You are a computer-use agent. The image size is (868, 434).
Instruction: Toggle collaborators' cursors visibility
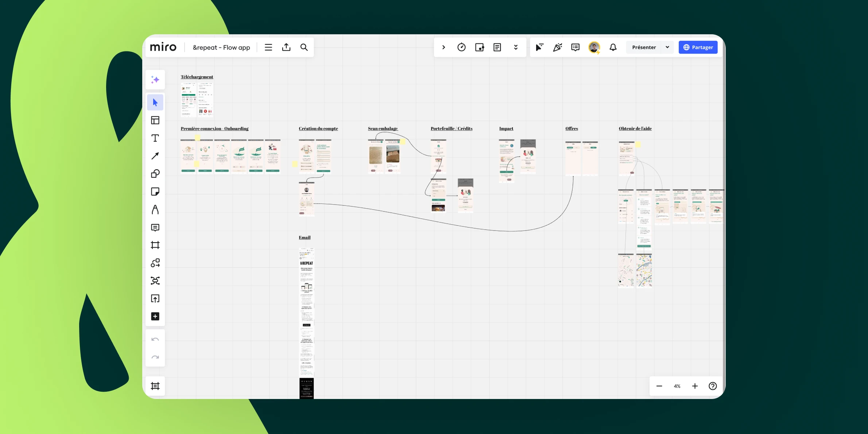pos(539,47)
